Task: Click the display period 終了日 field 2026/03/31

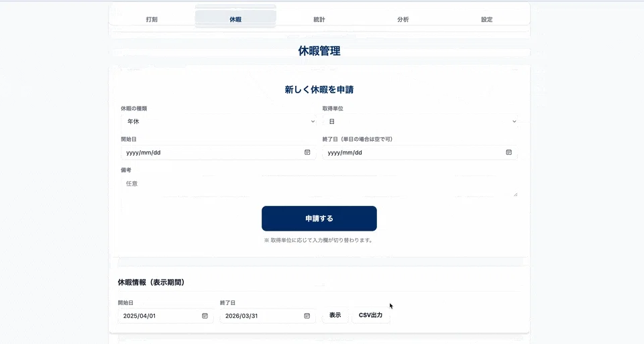Action: pos(268,316)
